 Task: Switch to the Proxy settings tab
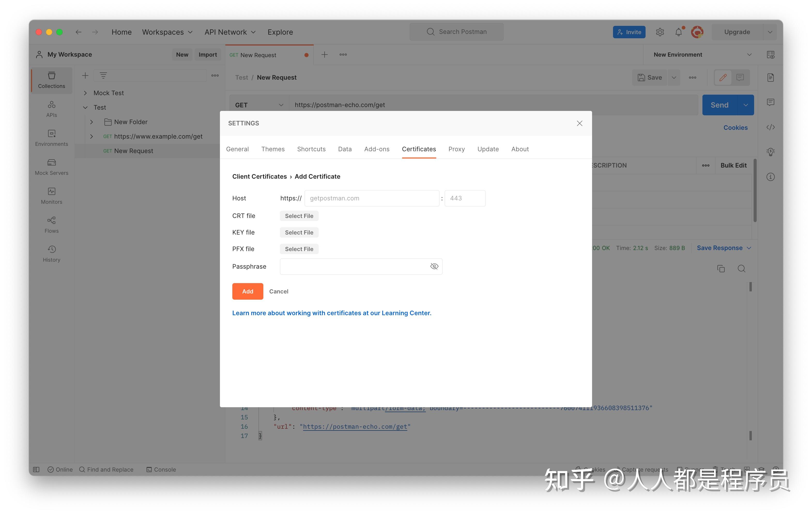click(x=456, y=149)
